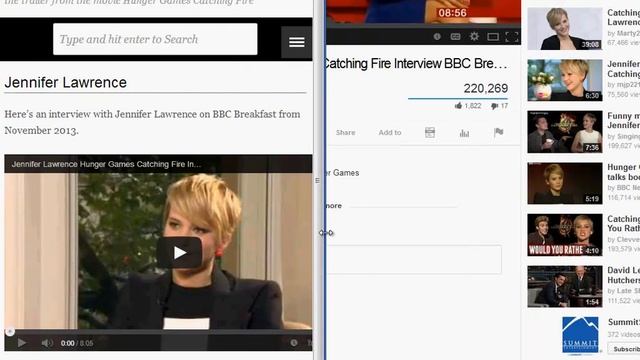
Task: Open YouTube player settings gear
Action: (x=474, y=37)
